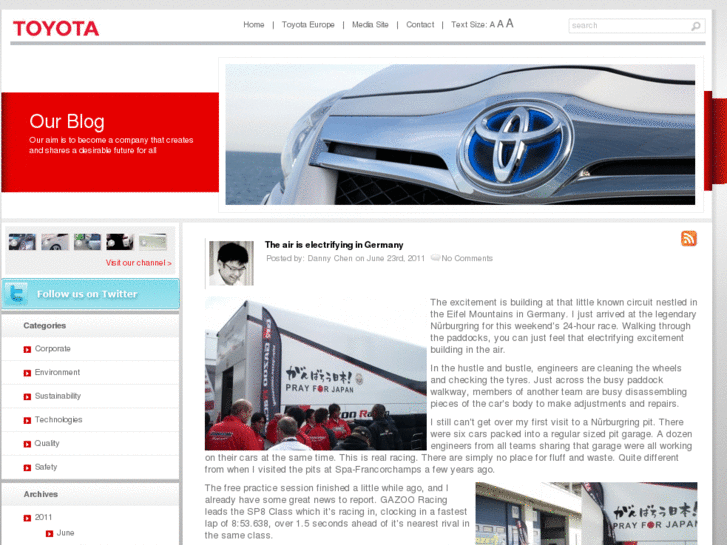This screenshot has width=727, height=545.
Task: Click the Twitter bird icon
Action: [17, 294]
